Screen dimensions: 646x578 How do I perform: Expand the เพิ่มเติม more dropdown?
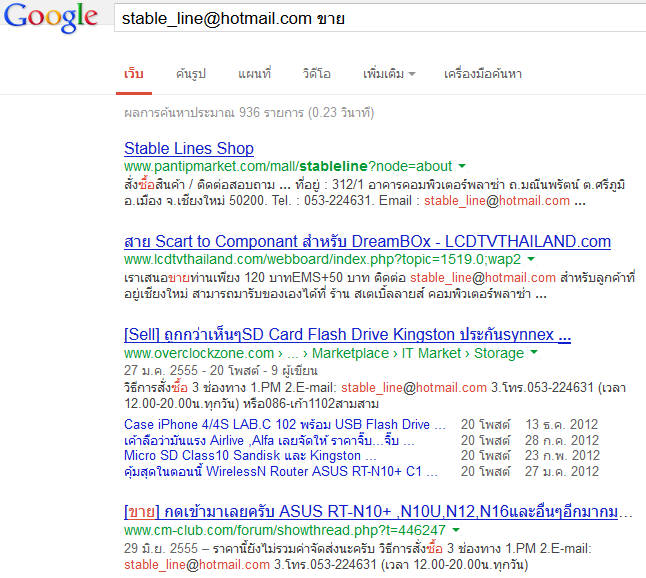point(389,74)
